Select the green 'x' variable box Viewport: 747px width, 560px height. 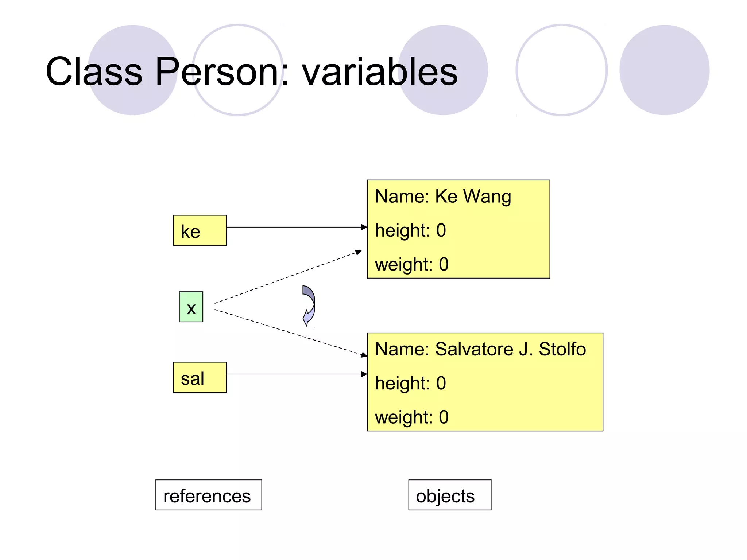pos(191,307)
